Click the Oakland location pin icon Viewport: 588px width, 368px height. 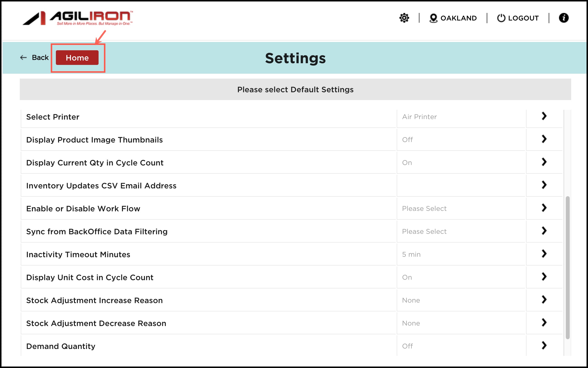click(x=433, y=18)
